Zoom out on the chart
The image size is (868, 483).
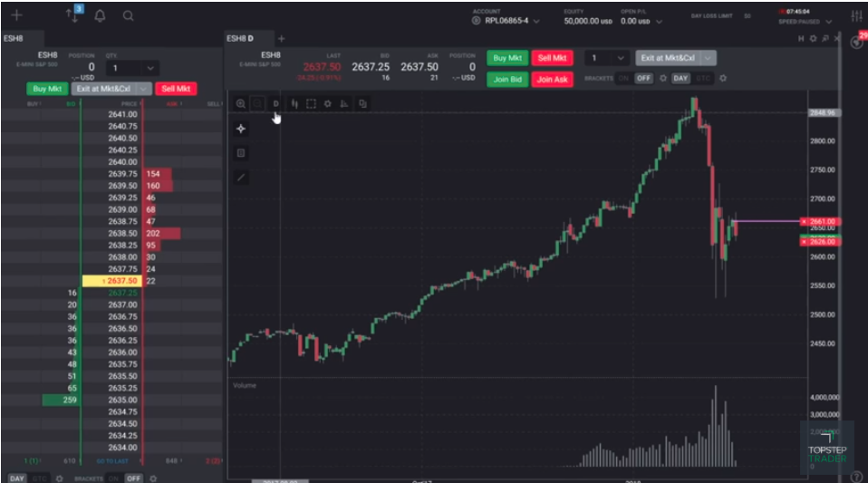(257, 103)
